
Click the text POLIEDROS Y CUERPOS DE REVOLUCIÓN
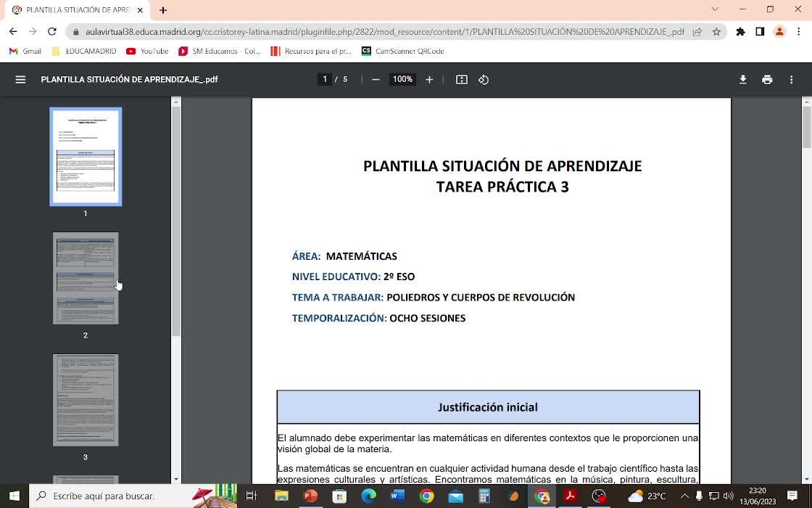481,298
